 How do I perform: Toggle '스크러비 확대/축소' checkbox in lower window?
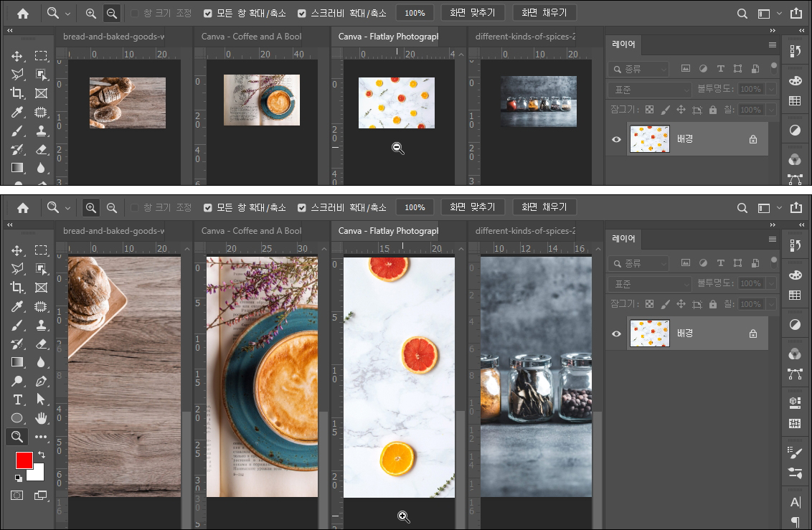[x=301, y=207]
